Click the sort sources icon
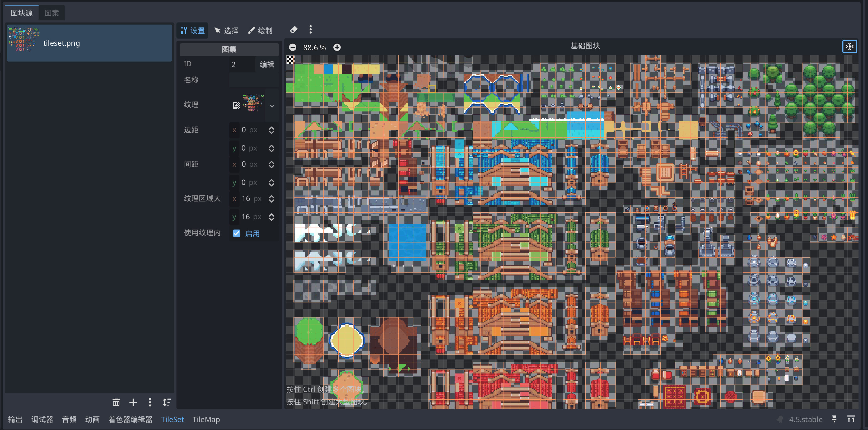The image size is (868, 430). (x=167, y=402)
